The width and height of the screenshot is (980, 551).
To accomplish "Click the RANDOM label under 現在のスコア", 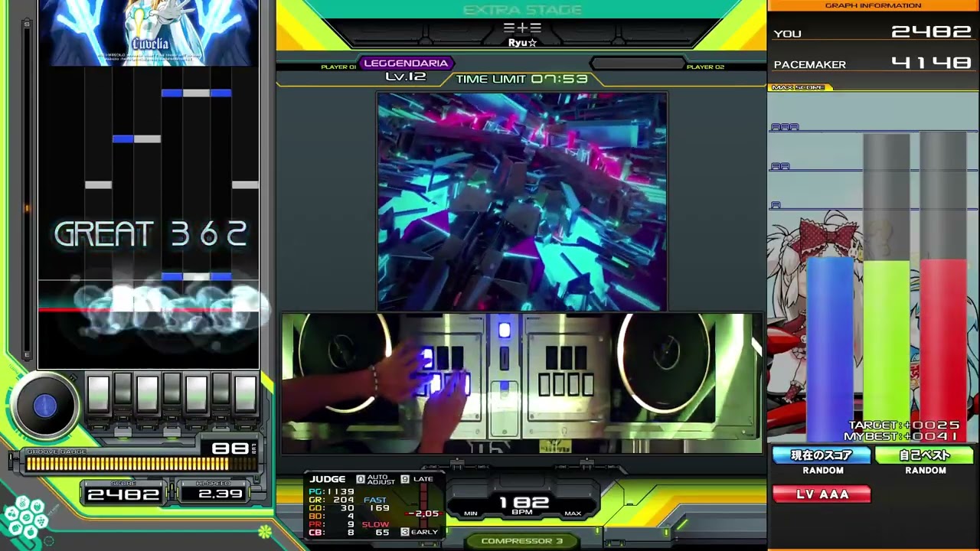I will 823,471.
